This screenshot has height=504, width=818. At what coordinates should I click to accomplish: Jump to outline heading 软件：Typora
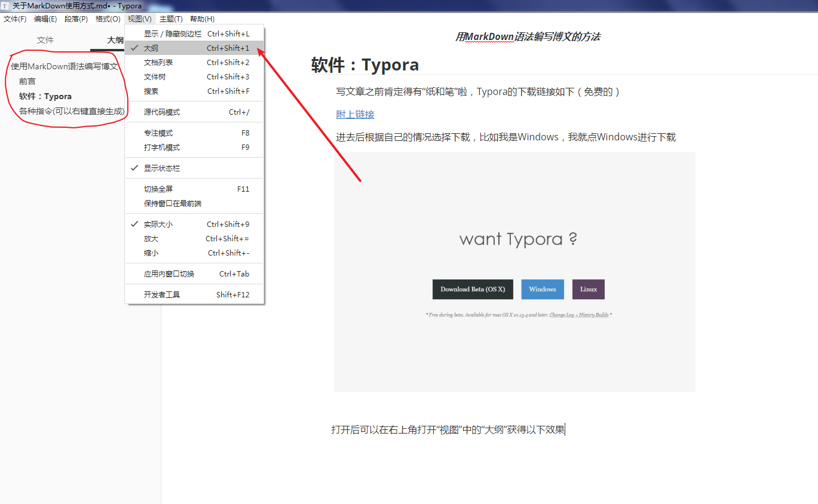tap(45, 96)
